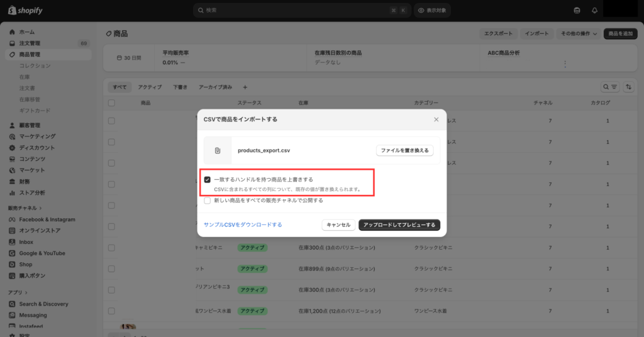Open the 30 日間 date range selector
Viewport: 644px width, 337px height.
click(128, 58)
